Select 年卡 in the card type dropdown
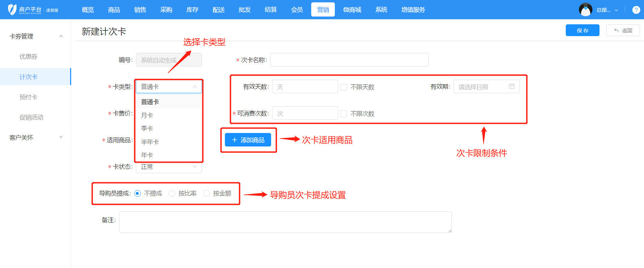This screenshot has width=644, height=268. [x=147, y=155]
